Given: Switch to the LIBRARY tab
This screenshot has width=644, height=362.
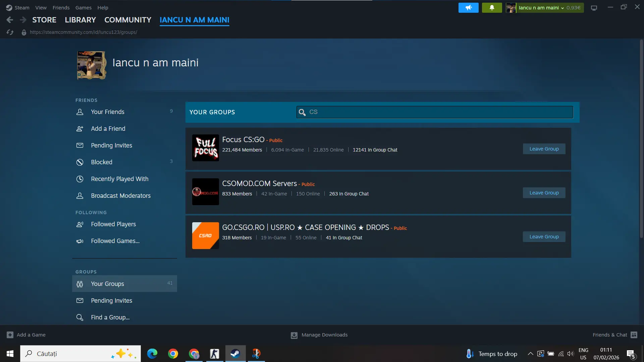Looking at the screenshot, I should coord(80,20).
